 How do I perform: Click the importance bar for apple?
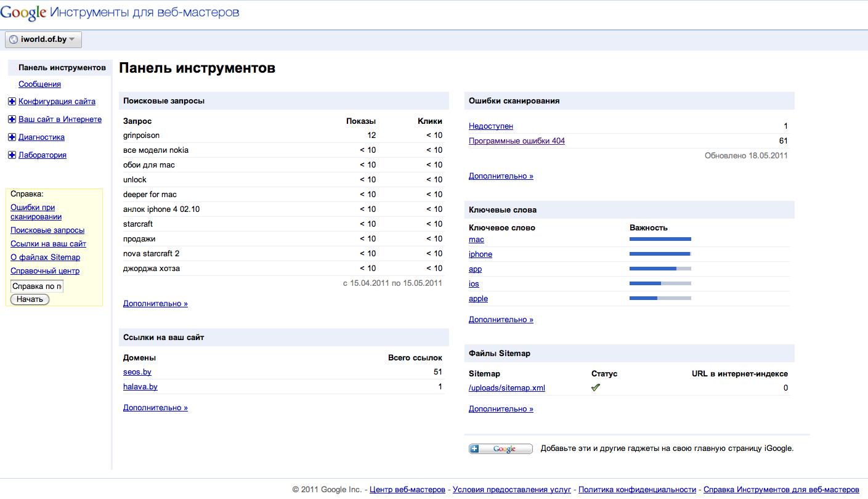(x=660, y=298)
